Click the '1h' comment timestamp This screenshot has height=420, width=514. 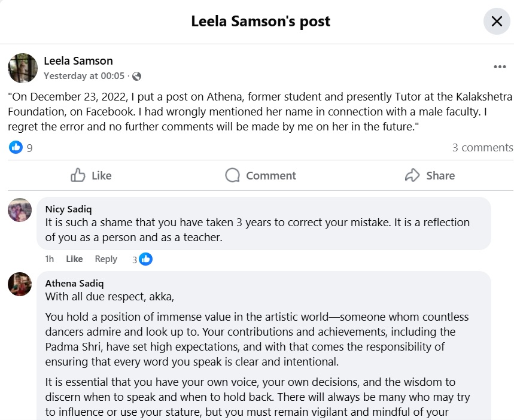click(x=50, y=259)
